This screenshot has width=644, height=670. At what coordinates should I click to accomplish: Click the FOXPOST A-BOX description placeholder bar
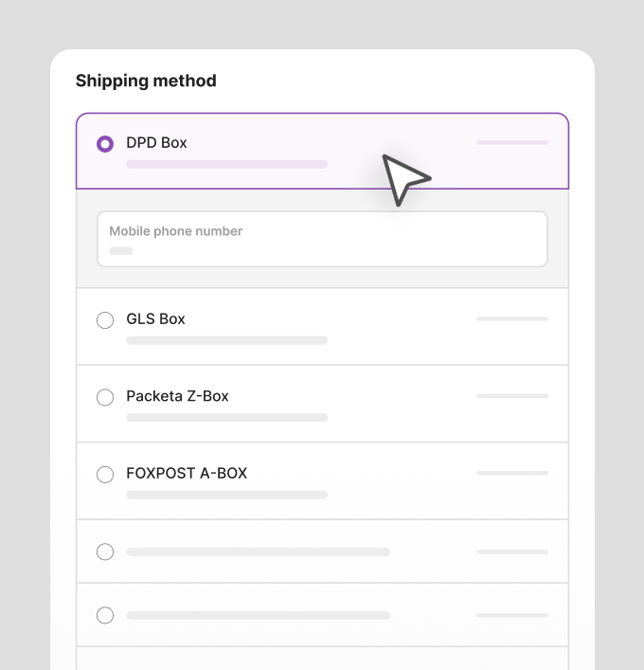[226, 495]
